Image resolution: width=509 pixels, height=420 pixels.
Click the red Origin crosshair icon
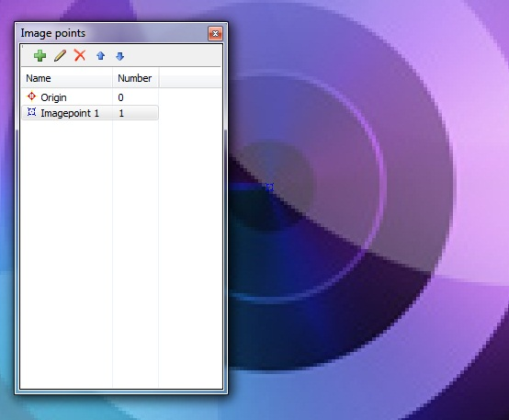click(31, 96)
